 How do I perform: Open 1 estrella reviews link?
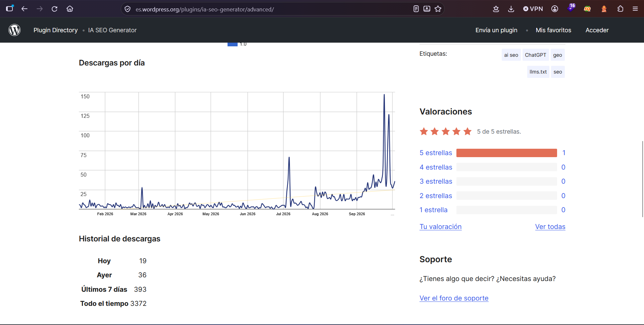click(x=433, y=210)
